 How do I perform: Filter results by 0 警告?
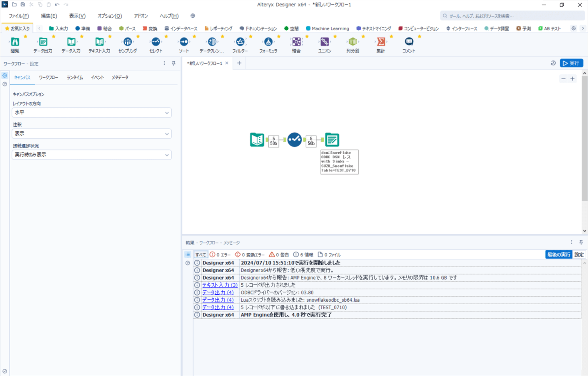[x=279, y=255]
